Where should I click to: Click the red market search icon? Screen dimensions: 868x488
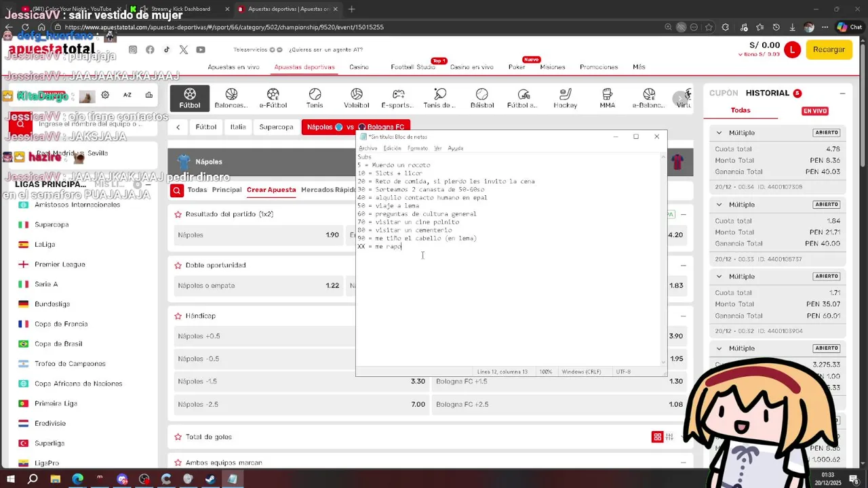coord(176,190)
